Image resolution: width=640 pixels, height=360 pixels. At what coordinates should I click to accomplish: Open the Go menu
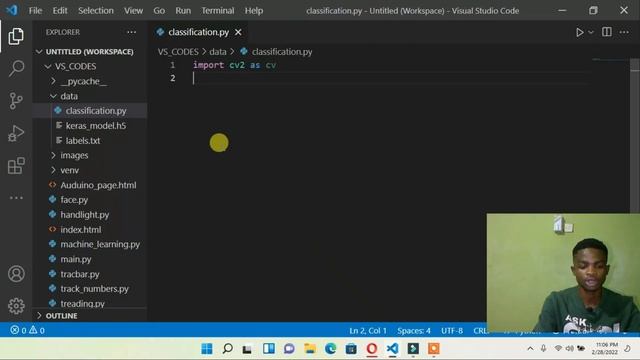159,11
